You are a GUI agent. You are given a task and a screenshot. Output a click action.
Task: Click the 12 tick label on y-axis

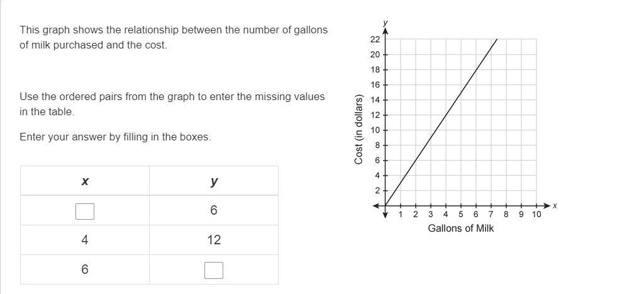(x=375, y=115)
